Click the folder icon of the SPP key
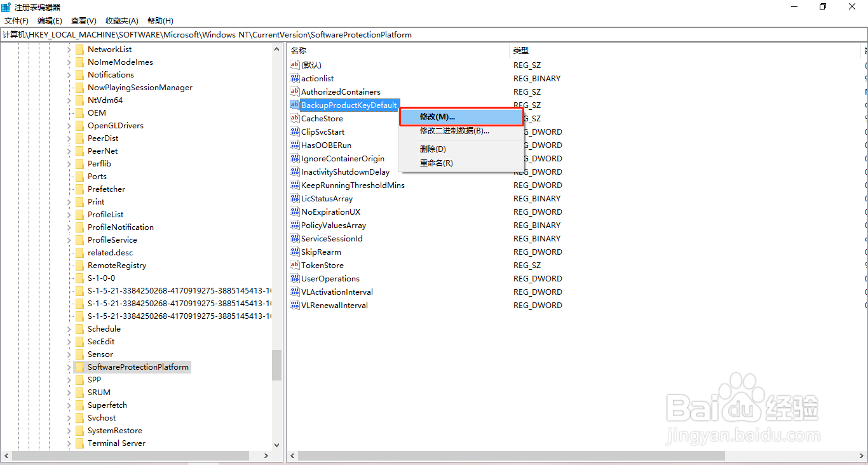 pyautogui.click(x=79, y=379)
